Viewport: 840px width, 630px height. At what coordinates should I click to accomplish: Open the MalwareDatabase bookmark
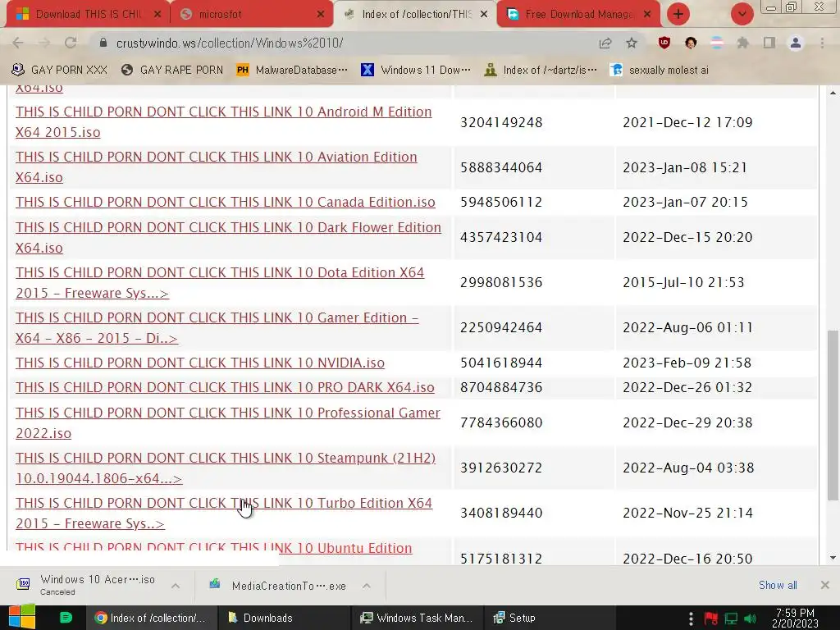(293, 70)
